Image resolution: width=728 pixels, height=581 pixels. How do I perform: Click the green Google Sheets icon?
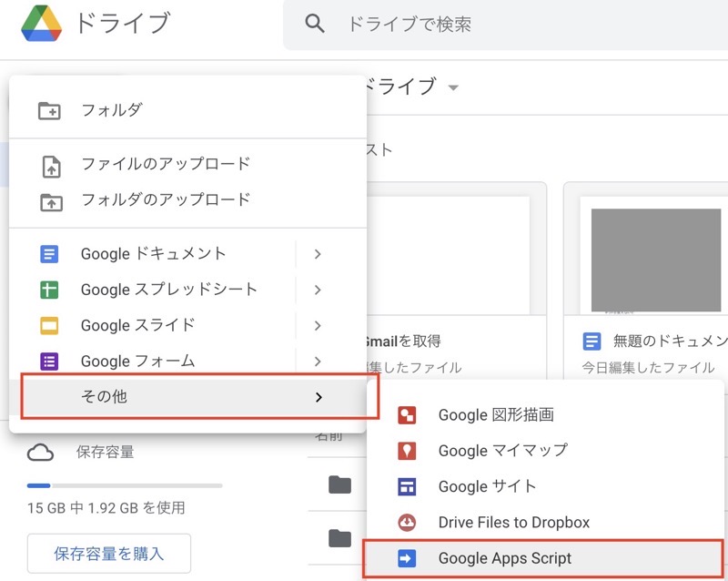tap(49, 290)
